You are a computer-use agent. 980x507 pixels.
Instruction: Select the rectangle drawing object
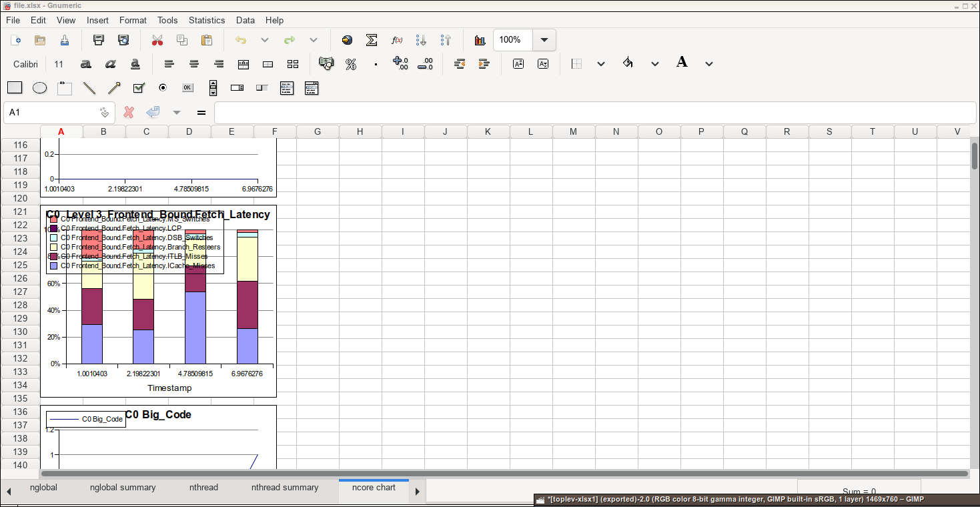click(x=15, y=88)
